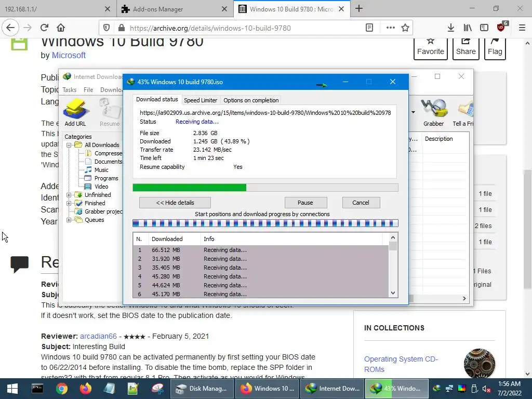Viewport: 532px width, 399px height.
Task: Open Firefox hamburger menu
Action: (522, 28)
